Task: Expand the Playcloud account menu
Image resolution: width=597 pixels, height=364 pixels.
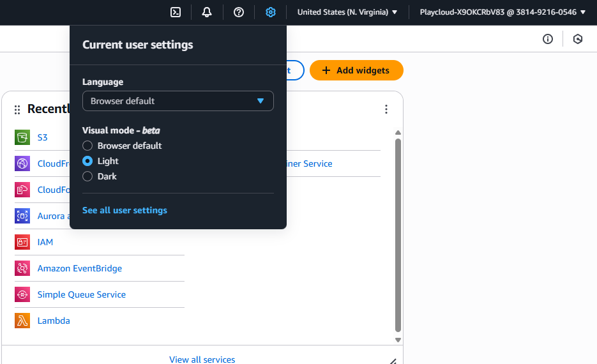Action: coord(503,12)
